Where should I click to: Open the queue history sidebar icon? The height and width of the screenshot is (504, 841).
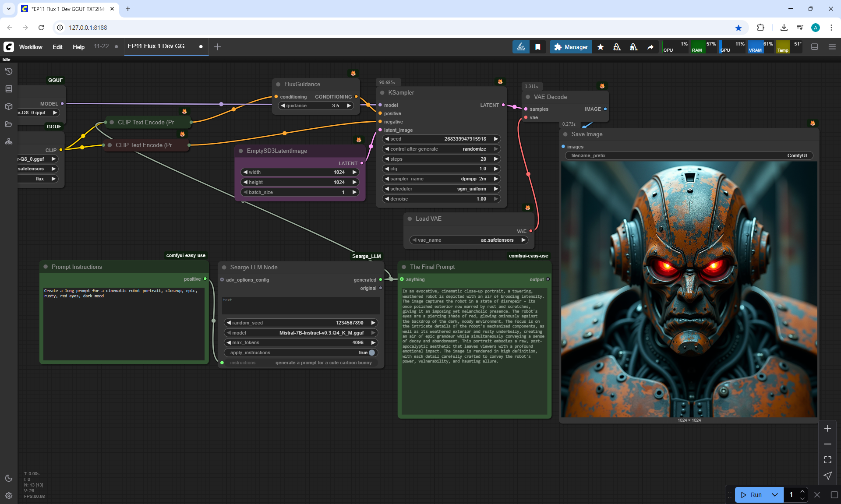(9, 71)
